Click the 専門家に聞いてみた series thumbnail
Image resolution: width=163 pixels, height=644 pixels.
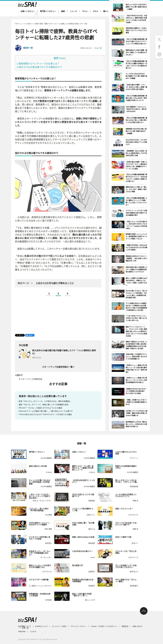tap(19, 454)
